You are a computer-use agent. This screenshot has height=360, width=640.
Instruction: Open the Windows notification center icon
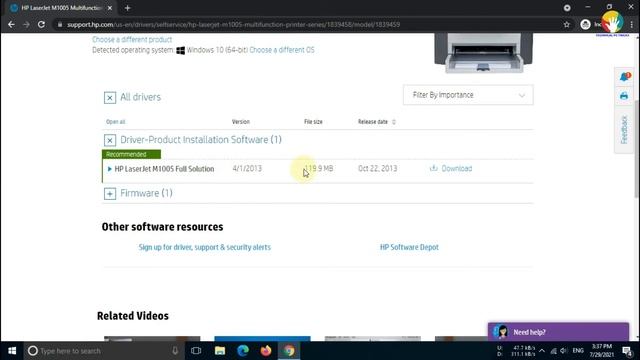pyautogui.click(x=627, y=351)
